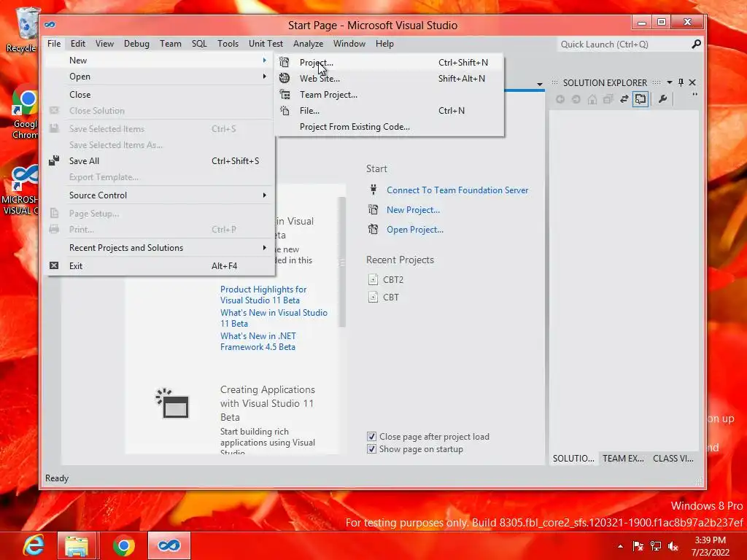This screenshot has height=560, width=747.
Task: Click the new File icon in the submenu
Action: (x=285, y=111)
